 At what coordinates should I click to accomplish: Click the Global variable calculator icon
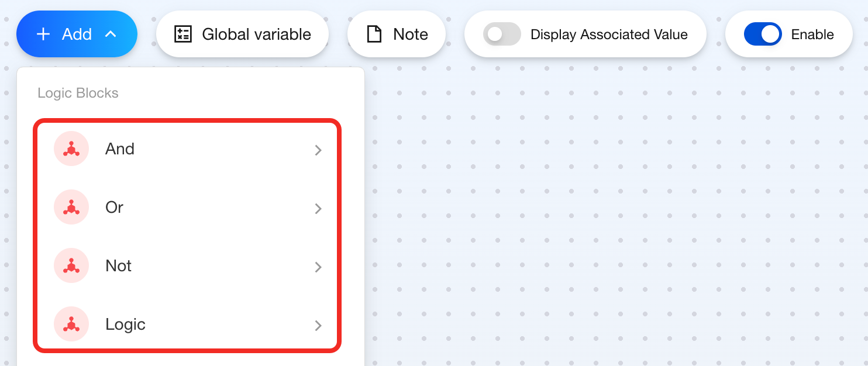183,34
